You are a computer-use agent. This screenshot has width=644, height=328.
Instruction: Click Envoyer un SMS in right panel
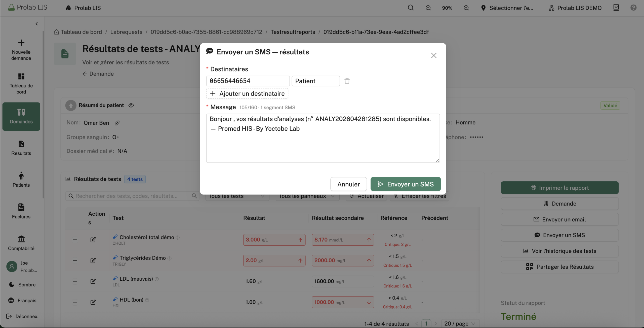coord(559,235)
